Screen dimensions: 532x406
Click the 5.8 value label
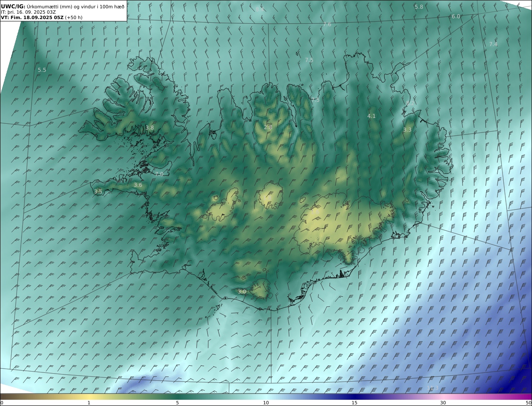[419, 7]
